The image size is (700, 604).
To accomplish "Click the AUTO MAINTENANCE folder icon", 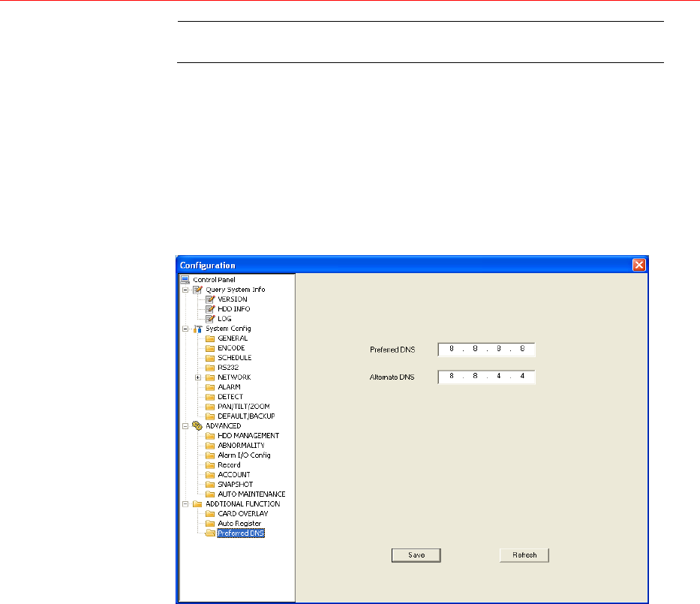I will [x=210, y=494].
